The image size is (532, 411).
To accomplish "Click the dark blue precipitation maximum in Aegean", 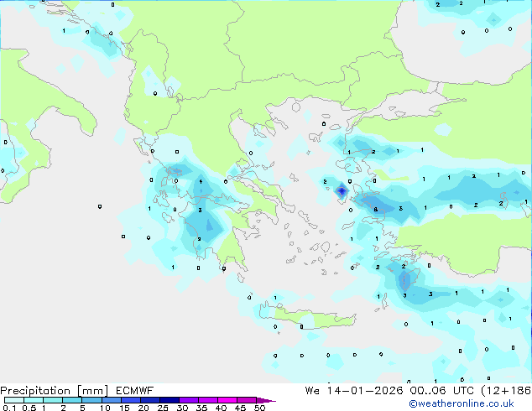I will pyautogui.click(x=342, y=191).
